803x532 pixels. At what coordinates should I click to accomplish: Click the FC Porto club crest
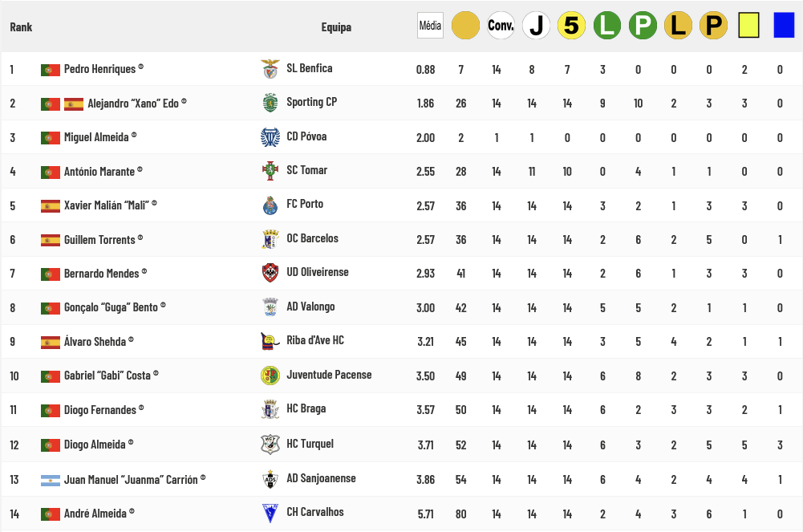[270, 205]
